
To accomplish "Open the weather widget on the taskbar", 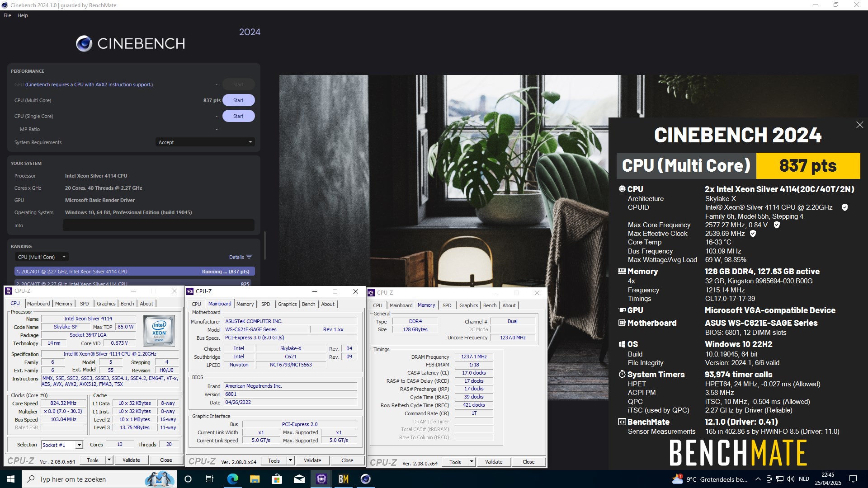I will pos(710,479).
